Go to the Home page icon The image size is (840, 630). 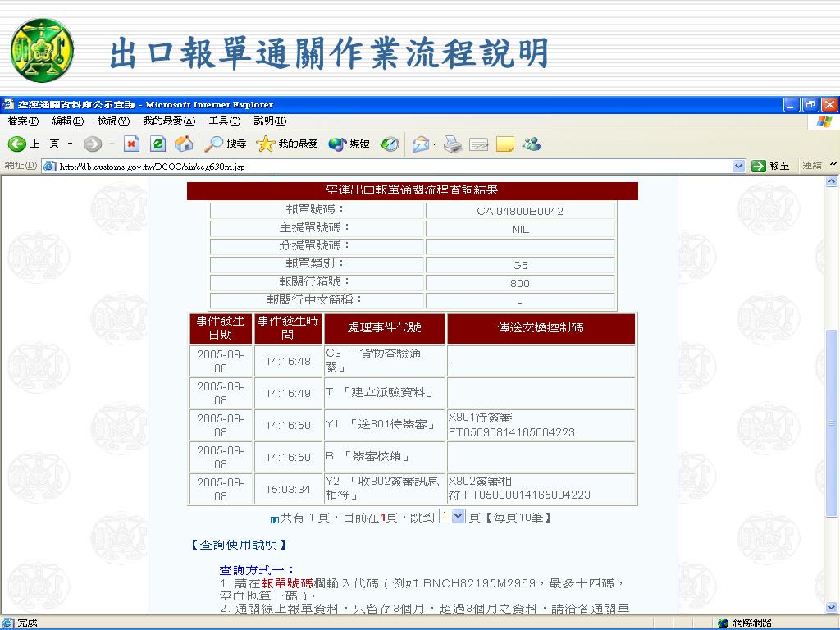[x=185, y=144]
